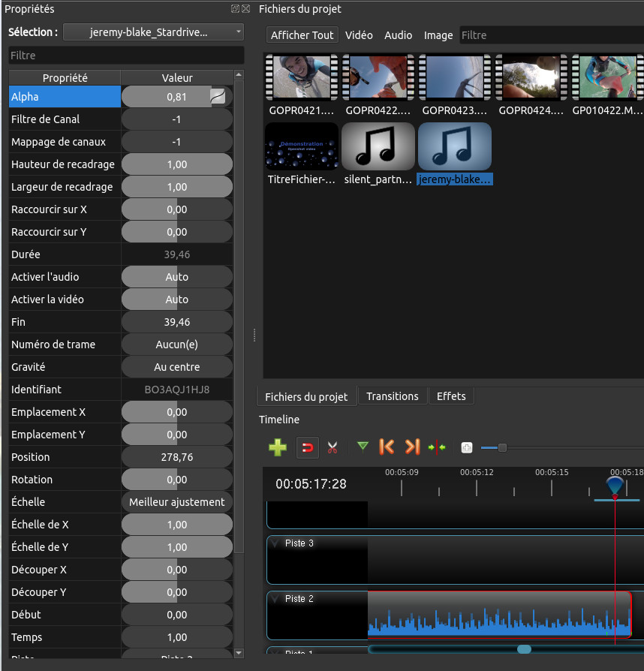This screenshot has width=644, height=671.
Task: Switch to the Transitions tab
Action: (392, 396)
